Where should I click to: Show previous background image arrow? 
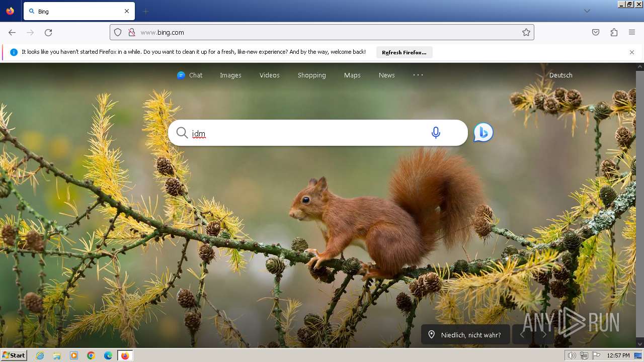click(522, 335)
